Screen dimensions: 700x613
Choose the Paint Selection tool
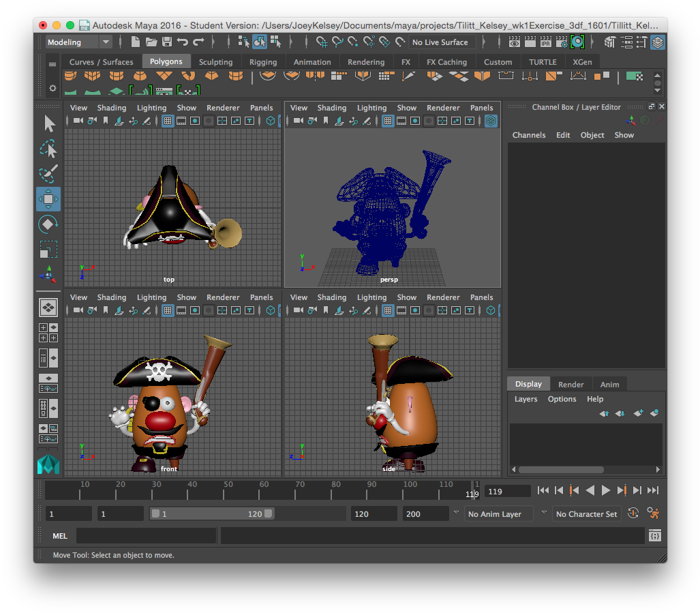(48, 174)
